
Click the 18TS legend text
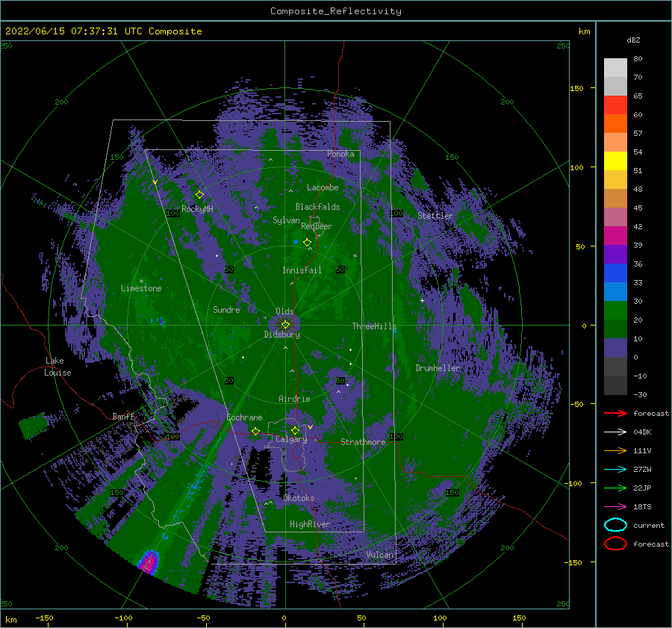[x=642, y=507]
